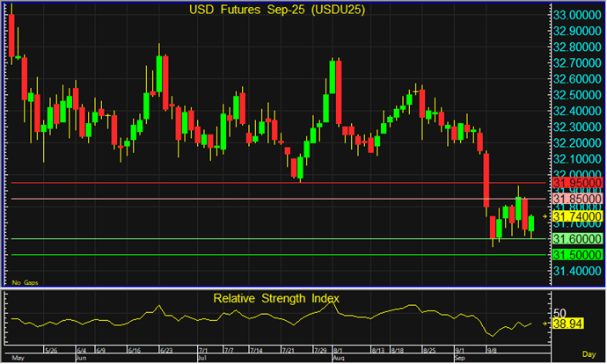Image resolution: width=607 pixels, height=364 pixels.
Task: Click the Aug month label on axis
Action: (x=339, y=359)
